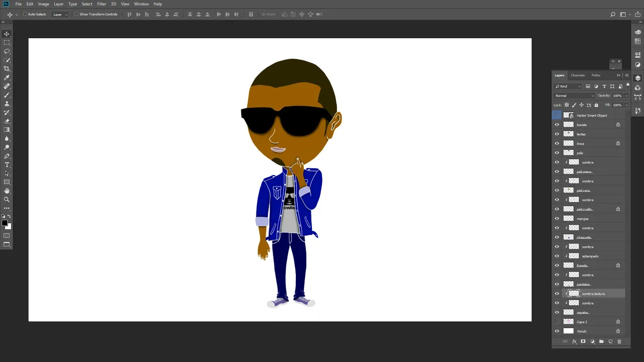Select the Eraser tool
The width and height of the screenshot is (644, 362).
coord(7,121)
